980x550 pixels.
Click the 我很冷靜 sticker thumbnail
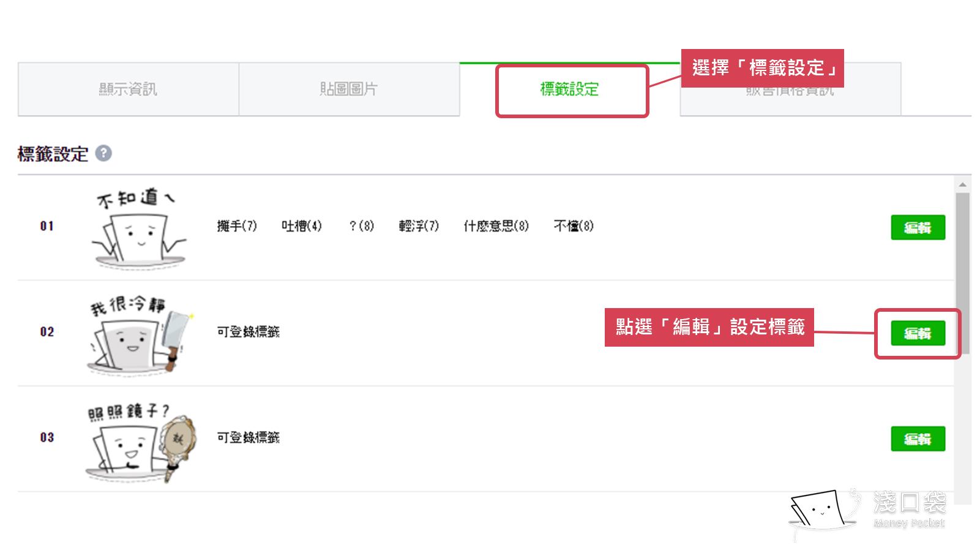tap(139, 334)
